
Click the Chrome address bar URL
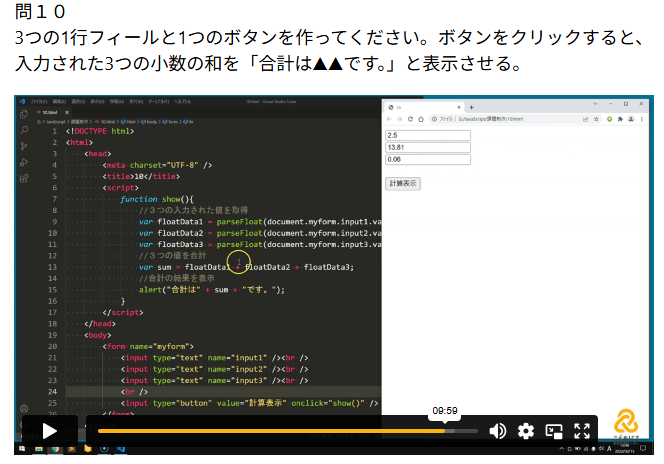pyautogui.click(x=491, y=119)
